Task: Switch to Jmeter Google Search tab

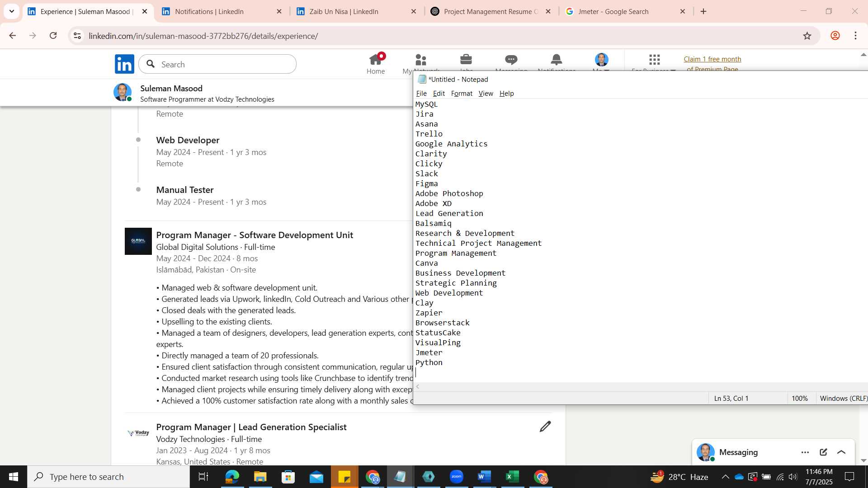Action: 626,11
